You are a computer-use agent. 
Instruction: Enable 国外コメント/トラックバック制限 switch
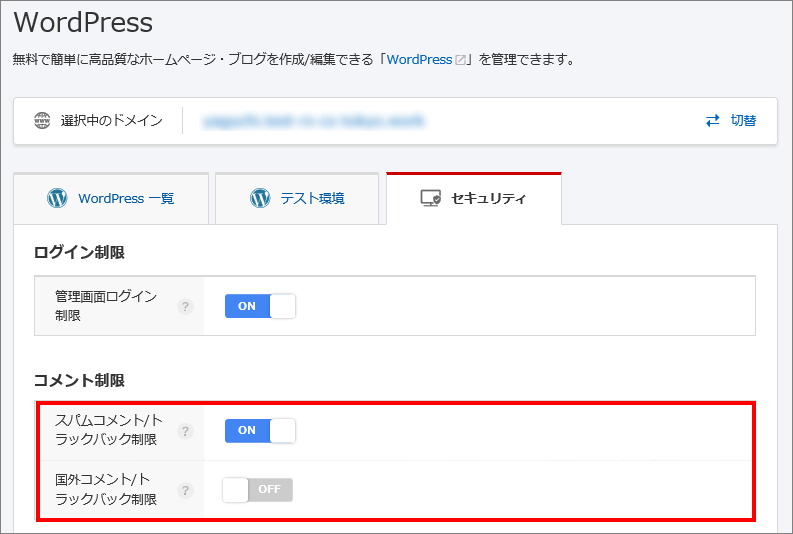(x=257, y=490)
